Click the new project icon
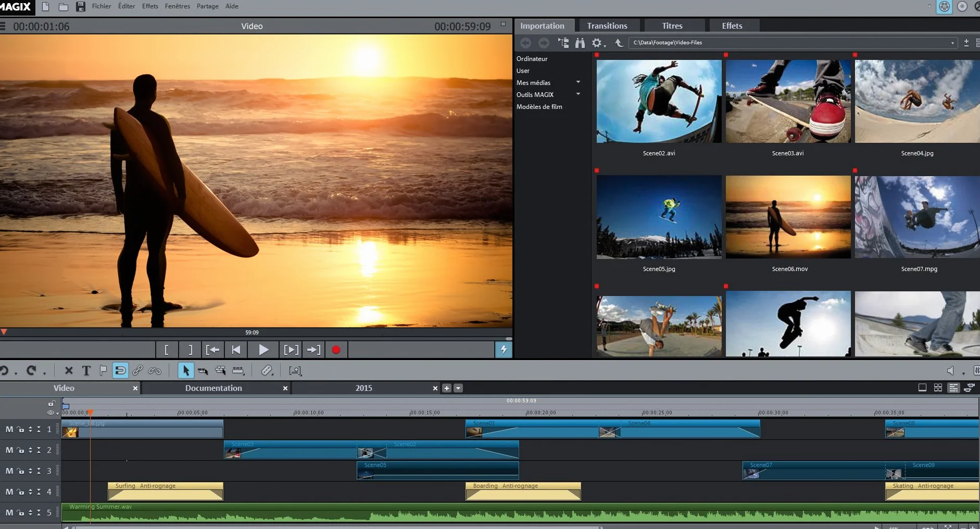 pyautogui.click(x=46, y=7)
